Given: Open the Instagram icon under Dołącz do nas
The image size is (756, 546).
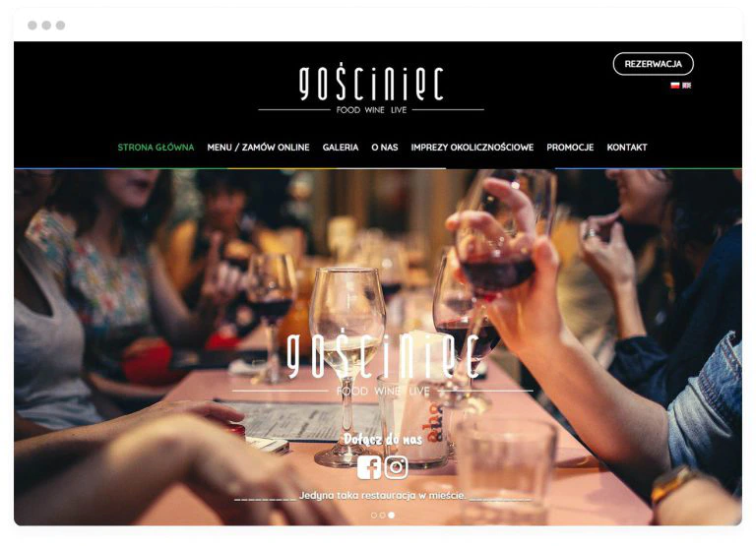Looking at the screenshot, I should point(397,467).
